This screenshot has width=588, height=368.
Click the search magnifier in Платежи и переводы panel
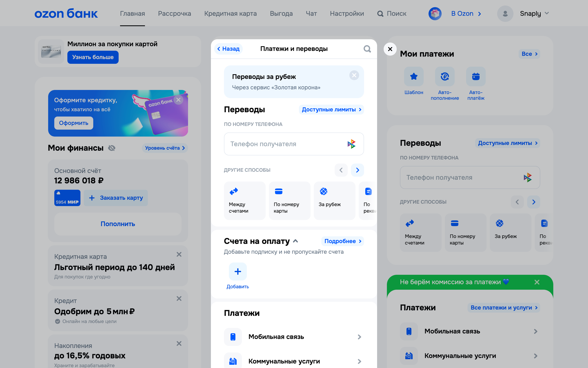[x=367, y=49]
